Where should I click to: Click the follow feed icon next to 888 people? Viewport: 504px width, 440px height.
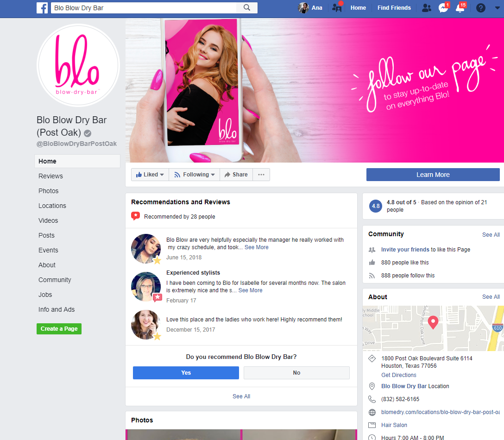coord(372,276)
